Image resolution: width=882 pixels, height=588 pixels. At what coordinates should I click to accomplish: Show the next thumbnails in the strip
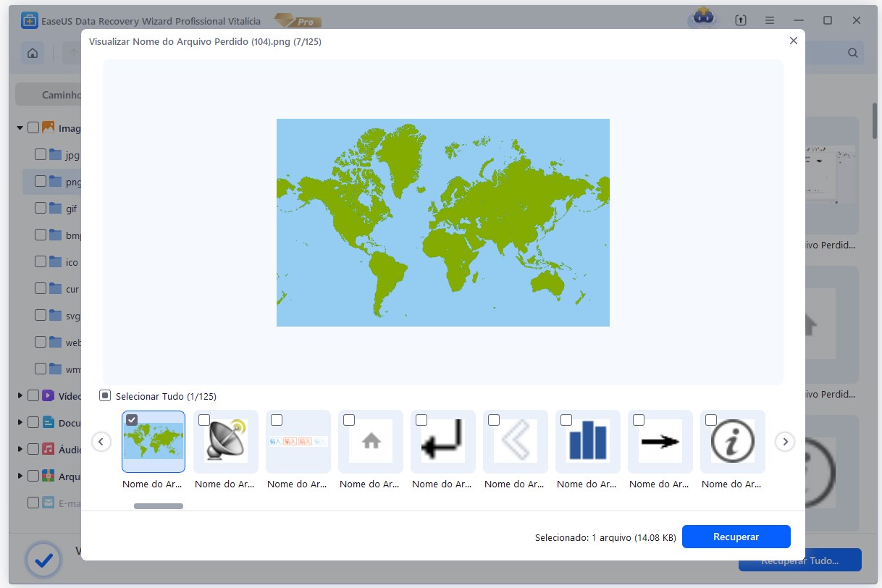click(785, 441)
